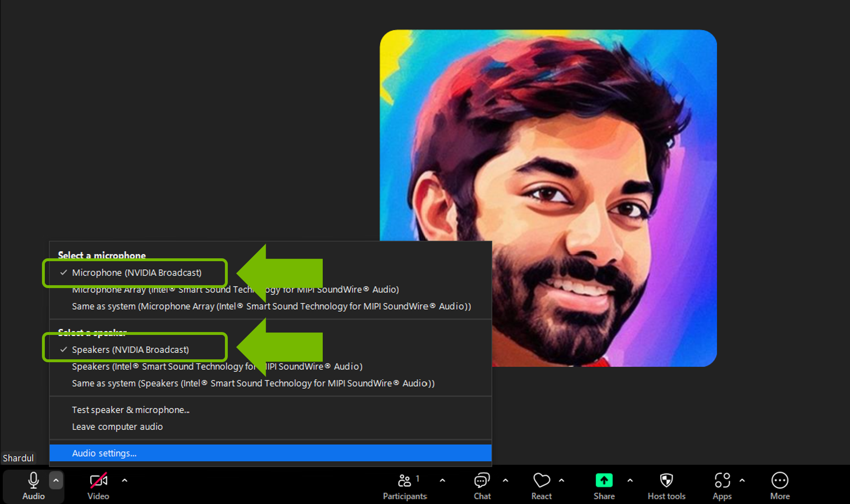This screenshot has height=504, width=850.
Task: Expand the Audio options chevron
Action: coord(56,481)
